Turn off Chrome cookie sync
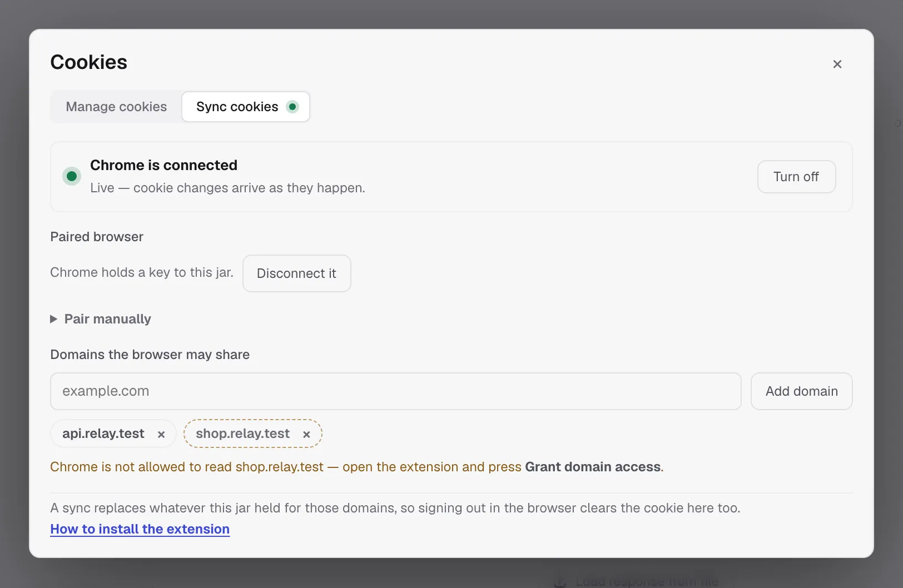903x588 pixels. coord(796,177)
